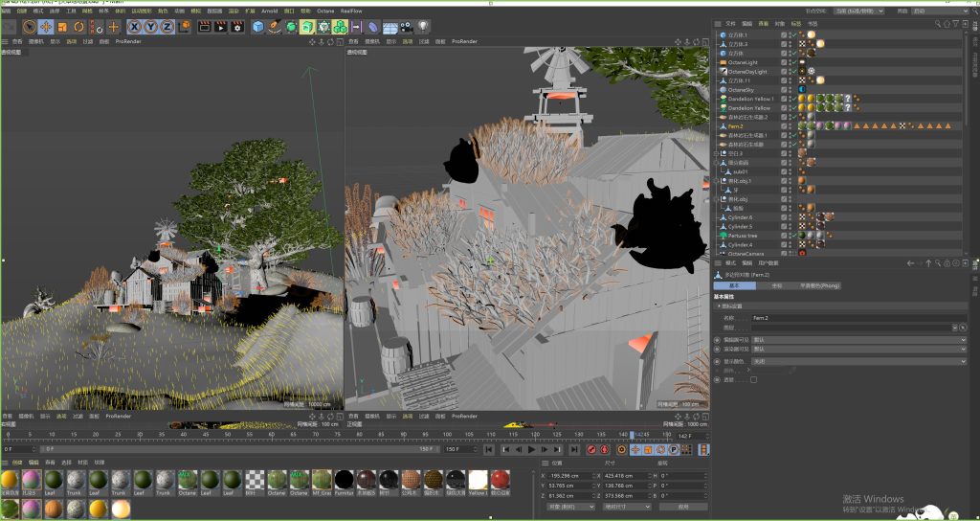Select the spline Pen tool
The image size is (980, 521).
(275, 27)
